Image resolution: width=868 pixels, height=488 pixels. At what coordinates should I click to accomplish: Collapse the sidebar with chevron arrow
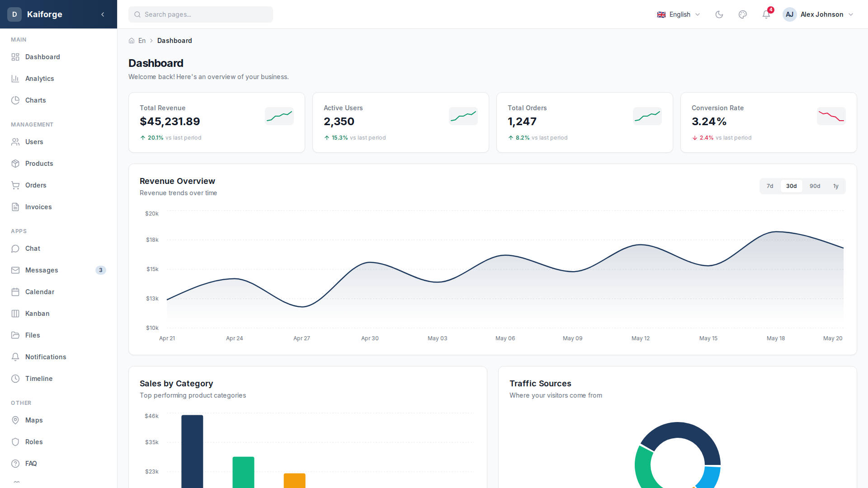point(103,14)
